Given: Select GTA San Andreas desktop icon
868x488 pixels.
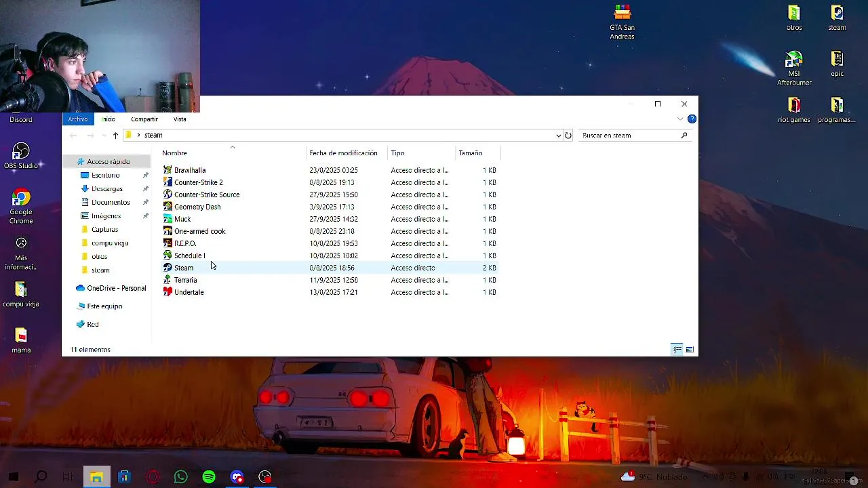Looking at the screenshot, I should click(x=622, y=22).
